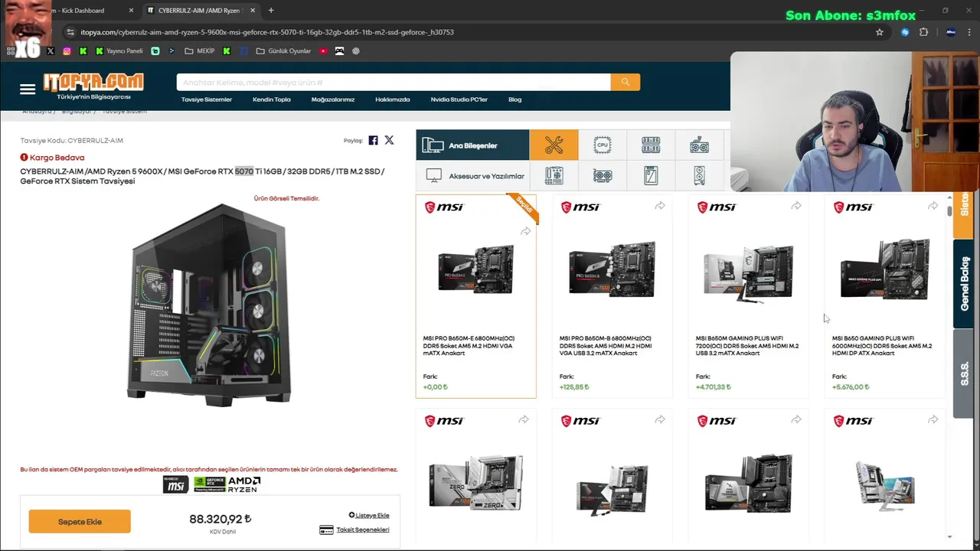Open the browser extensions puzzle icon

923,32
